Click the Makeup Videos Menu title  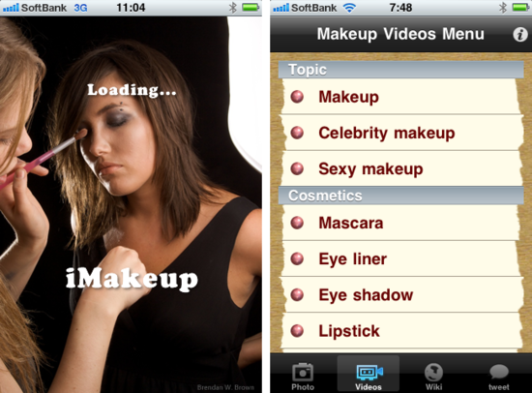click(x=400, y=34)
